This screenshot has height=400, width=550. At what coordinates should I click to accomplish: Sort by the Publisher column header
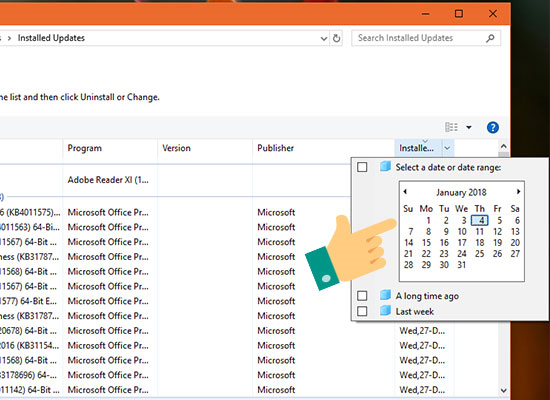click(323, 148)
